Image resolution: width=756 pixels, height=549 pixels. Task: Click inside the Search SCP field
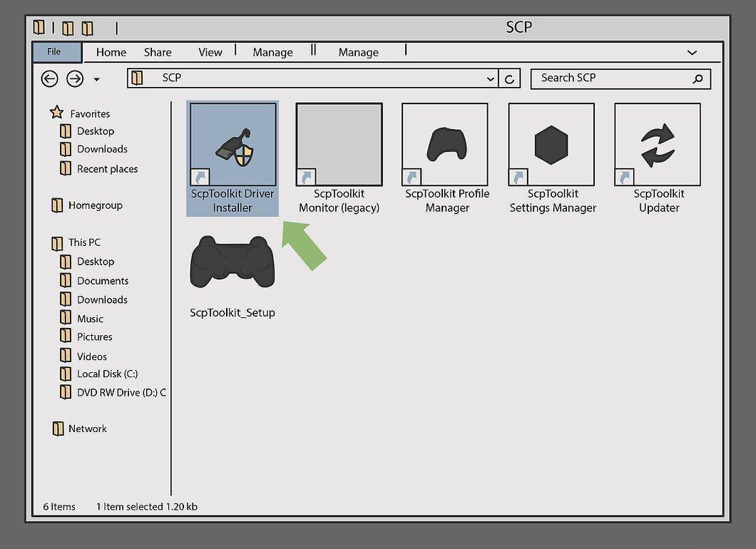(x=613, y=78)
